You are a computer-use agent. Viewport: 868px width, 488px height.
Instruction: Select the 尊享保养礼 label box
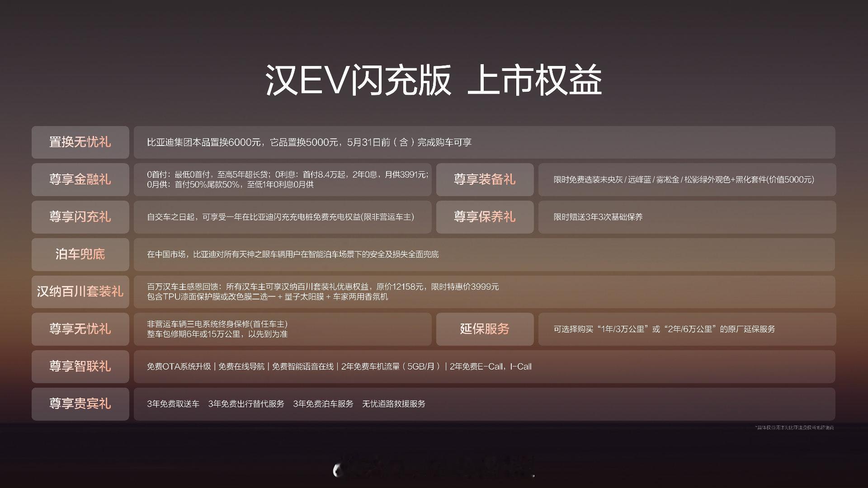[485, 217]
